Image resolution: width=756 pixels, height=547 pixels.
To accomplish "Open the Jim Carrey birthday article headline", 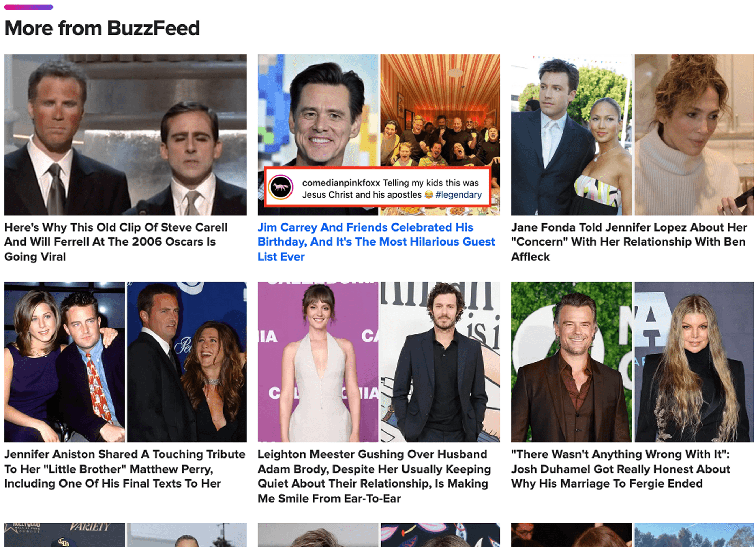I will click(x=376, y=242).
